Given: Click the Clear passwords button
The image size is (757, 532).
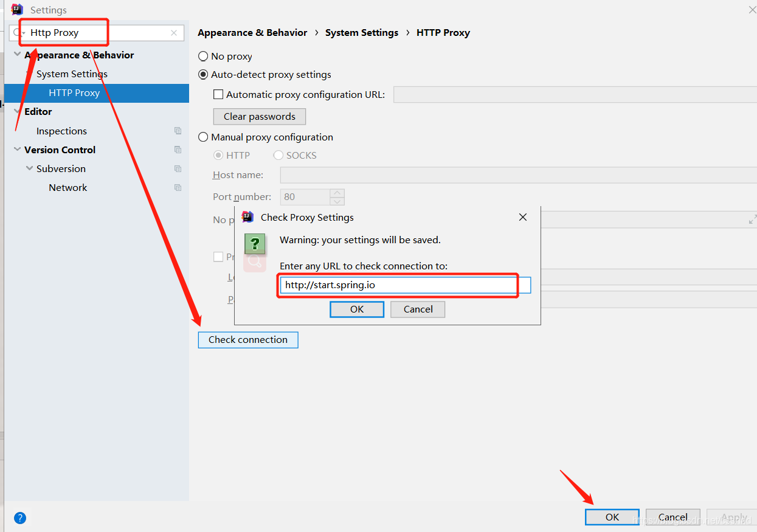Looking at the screenshot, I should [x=260, y=116].
